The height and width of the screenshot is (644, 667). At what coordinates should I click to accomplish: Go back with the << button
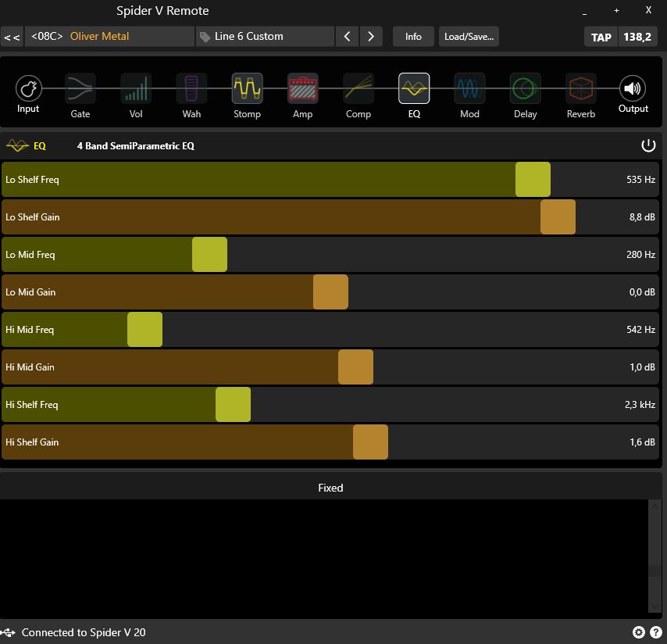pyautogui.click(x=12, y=37)
